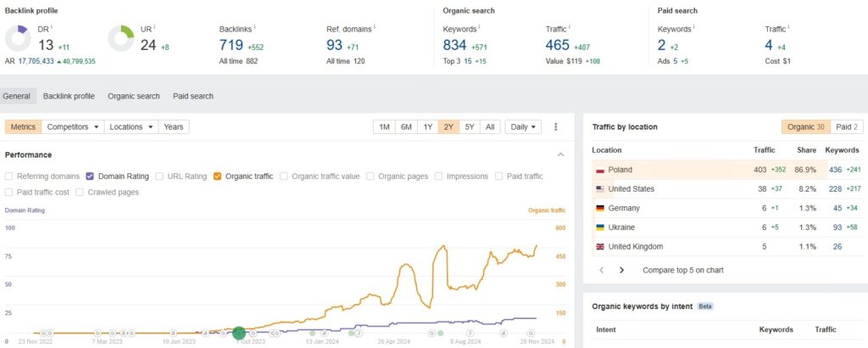Enable Paid traffic cost checkbox
Screen dimensions: 868x348
[8, 193]
